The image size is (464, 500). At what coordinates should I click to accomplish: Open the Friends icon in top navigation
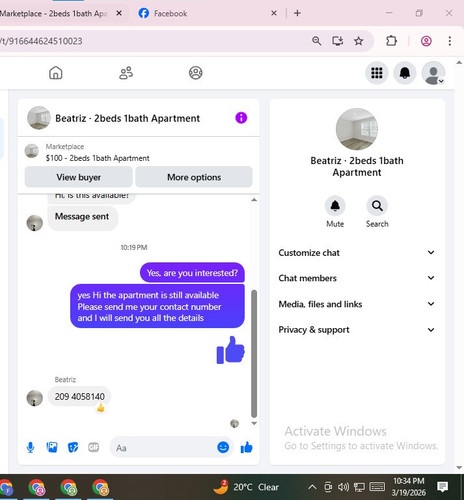tap(126, 73)
